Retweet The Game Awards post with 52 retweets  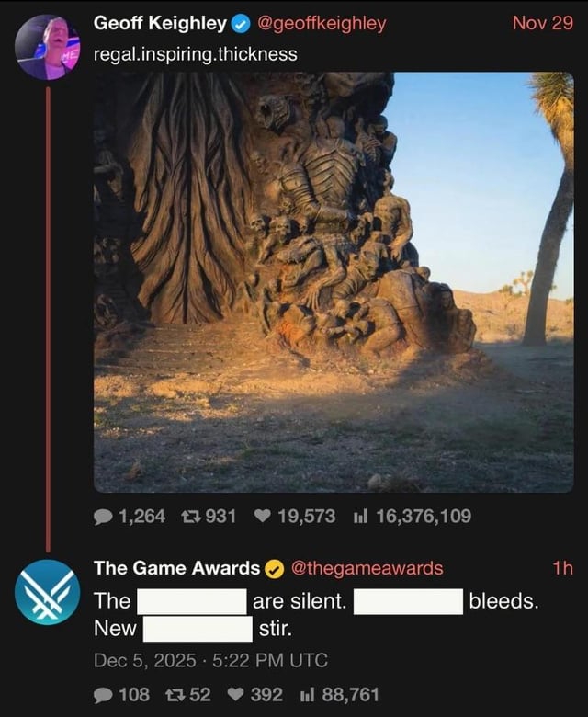[173, 695]
